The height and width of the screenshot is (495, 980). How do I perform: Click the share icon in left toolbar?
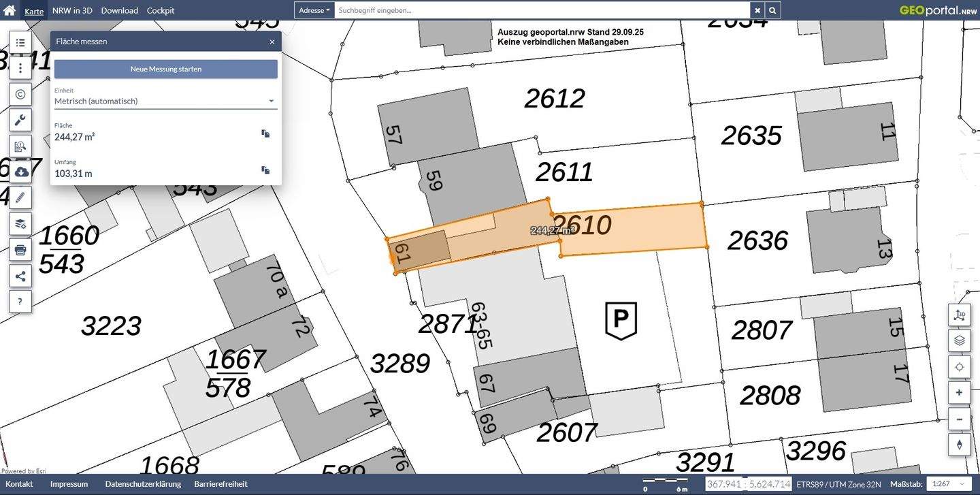20,276
